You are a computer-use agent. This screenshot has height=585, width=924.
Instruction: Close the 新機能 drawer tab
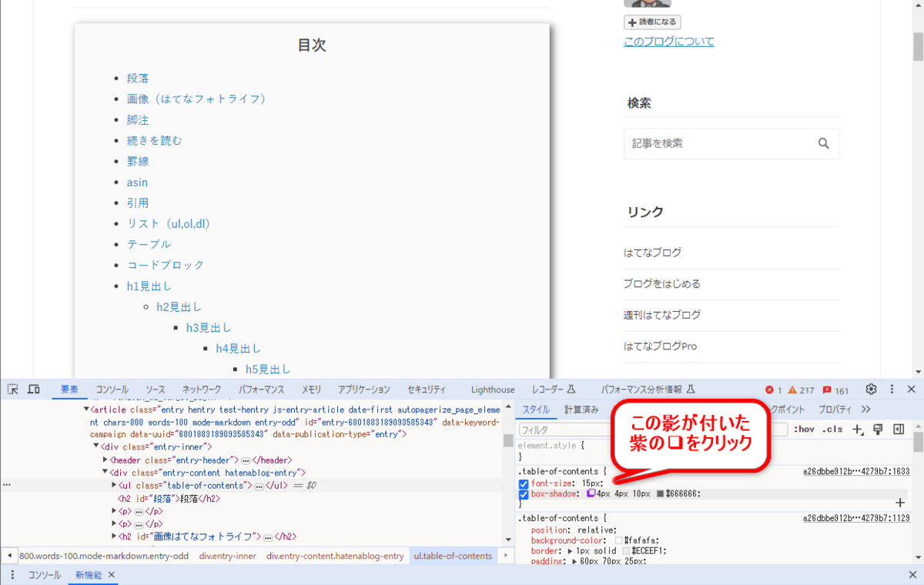[111, 575]
